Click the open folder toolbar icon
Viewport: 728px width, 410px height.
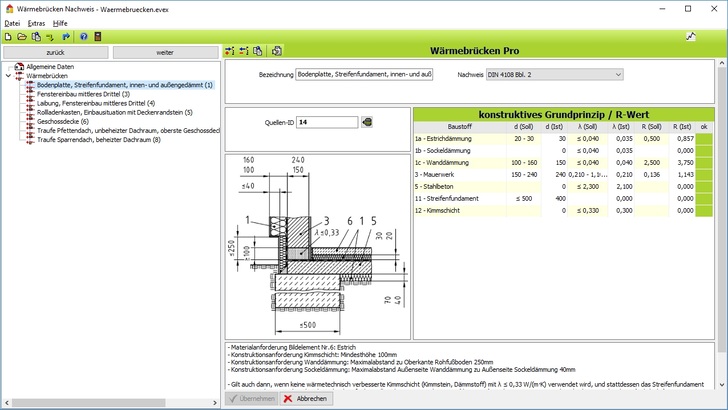(22, 36)
